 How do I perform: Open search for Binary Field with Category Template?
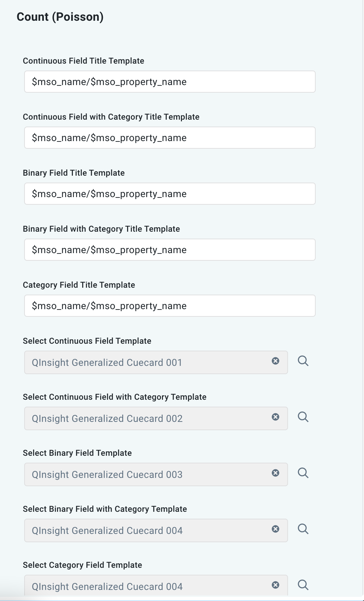pos(304,529)
